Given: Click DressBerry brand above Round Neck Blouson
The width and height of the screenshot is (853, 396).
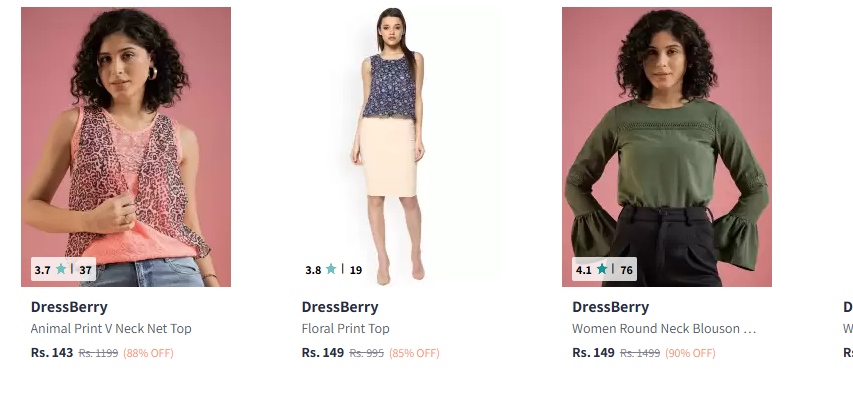Looking at the screenshot, I should click(610, 307).
